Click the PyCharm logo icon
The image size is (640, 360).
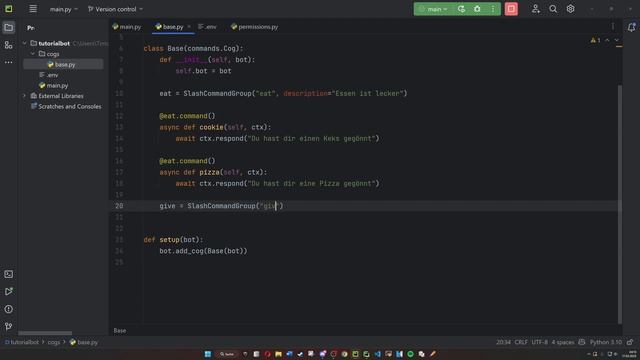coord(9,9)
